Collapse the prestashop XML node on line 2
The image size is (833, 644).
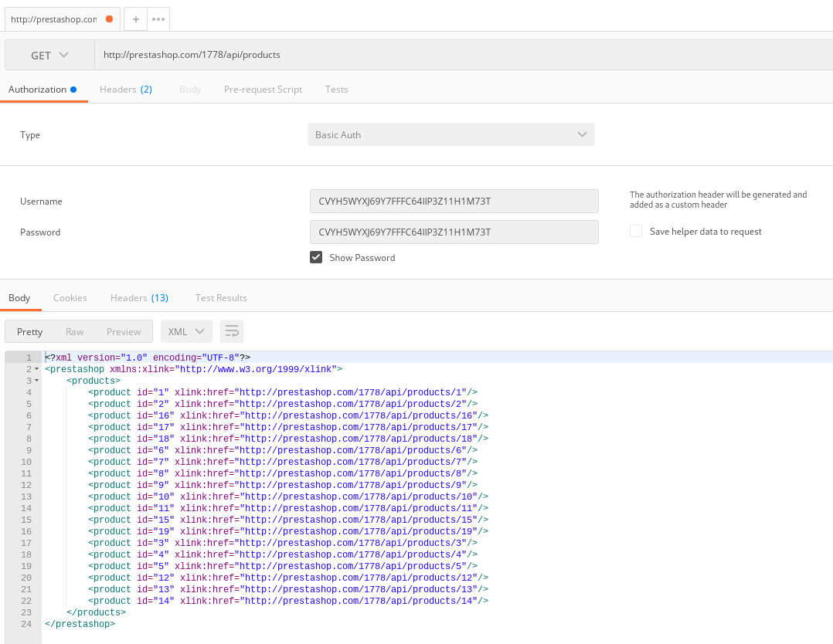[x=37, y=369]
